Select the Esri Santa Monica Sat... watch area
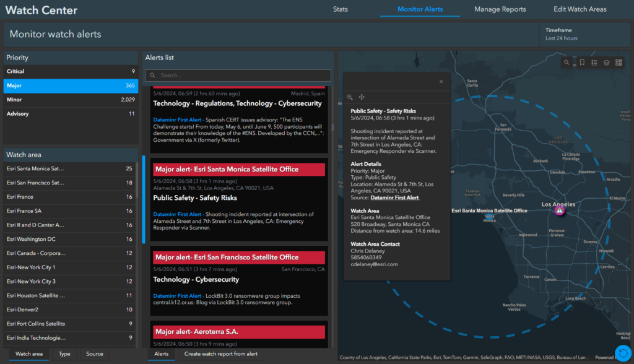 pyautogui.click(x=69, y=168)
